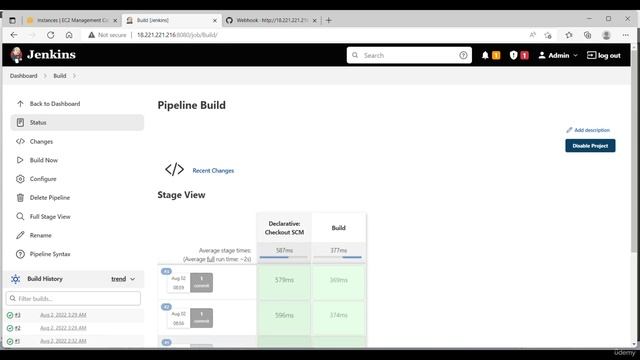Expand the trend dropdown chevron

click(133, 279)
